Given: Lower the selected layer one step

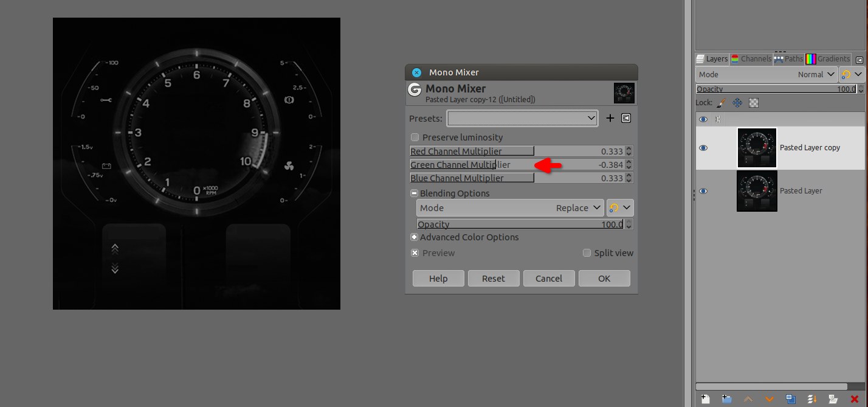Looking at the screenshot, I should [x=770, y=399].
